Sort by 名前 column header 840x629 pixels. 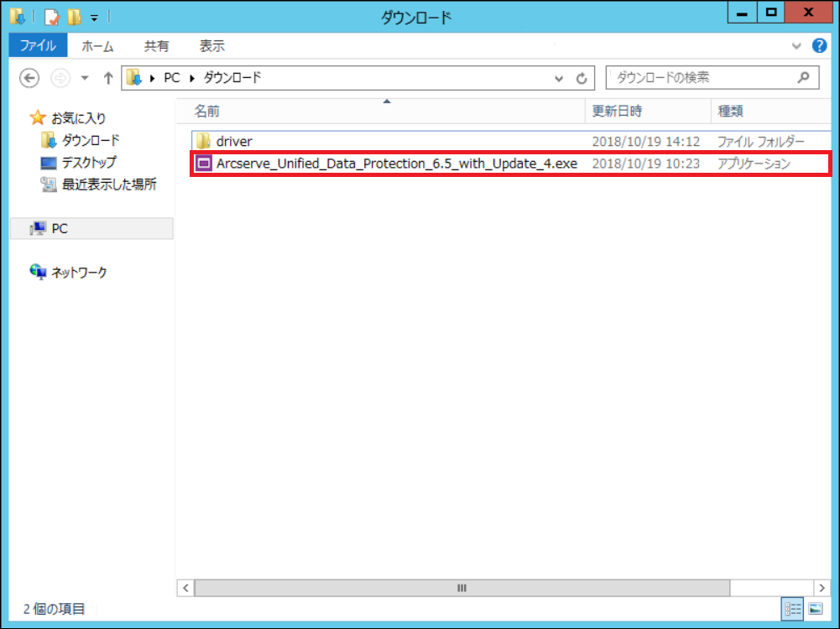[380, 112]
